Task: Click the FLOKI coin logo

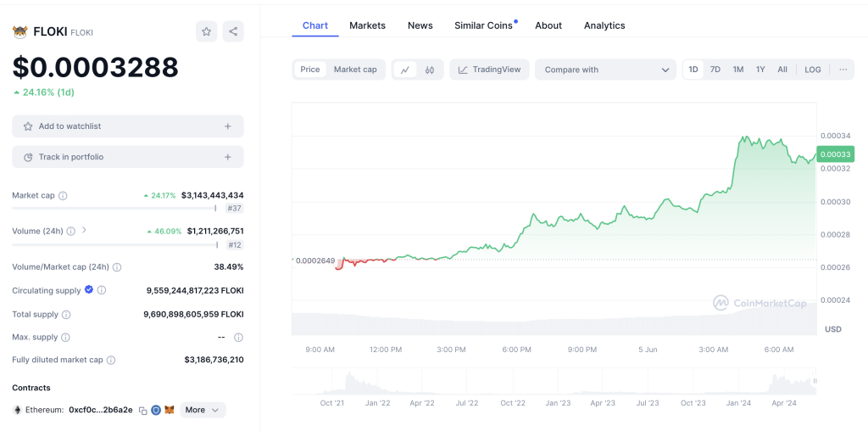Action: pos(20,32)
